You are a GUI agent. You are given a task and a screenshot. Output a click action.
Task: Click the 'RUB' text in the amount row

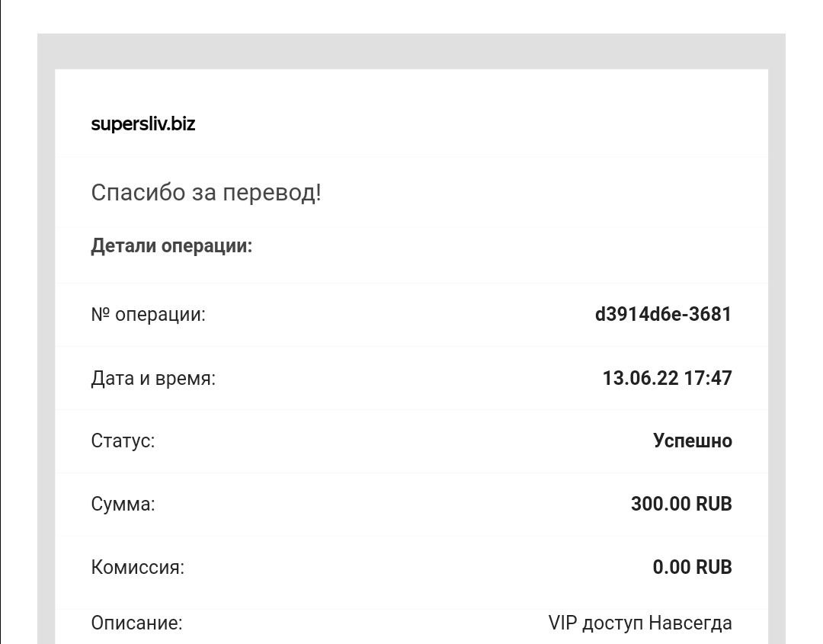coord(714,504)
